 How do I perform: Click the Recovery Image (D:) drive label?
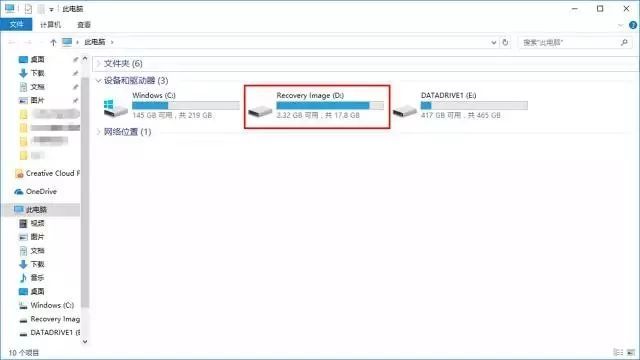(310, 96)
